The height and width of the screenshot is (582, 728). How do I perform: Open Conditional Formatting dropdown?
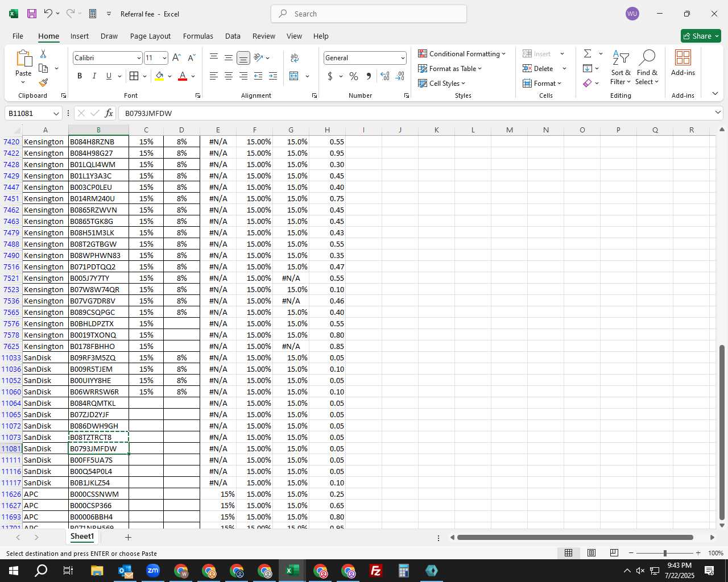461,53
